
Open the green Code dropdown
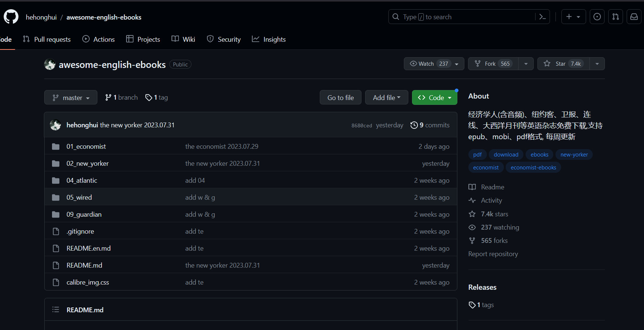coord(434,97)
